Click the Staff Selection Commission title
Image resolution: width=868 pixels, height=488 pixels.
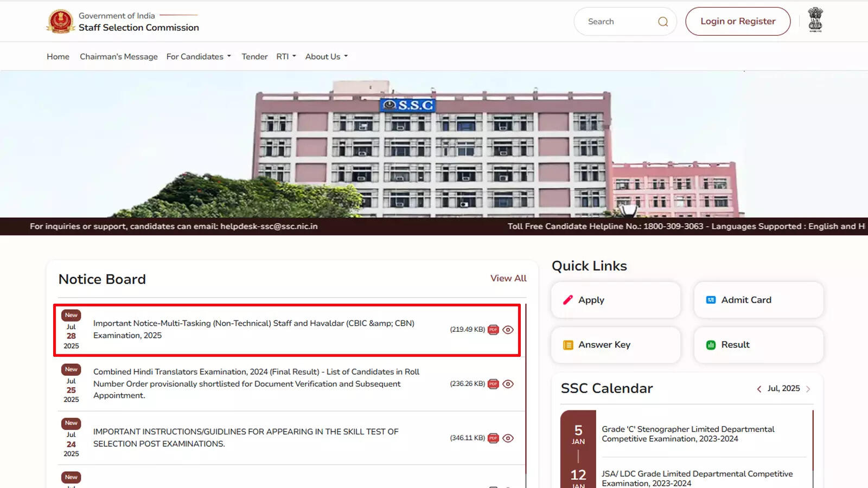(x=139, y=28)
